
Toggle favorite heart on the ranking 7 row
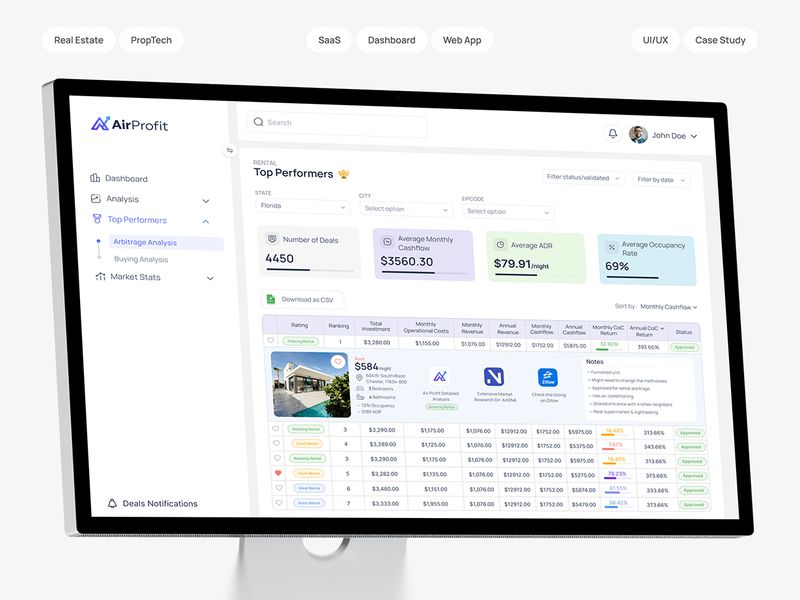click(279, 502)
